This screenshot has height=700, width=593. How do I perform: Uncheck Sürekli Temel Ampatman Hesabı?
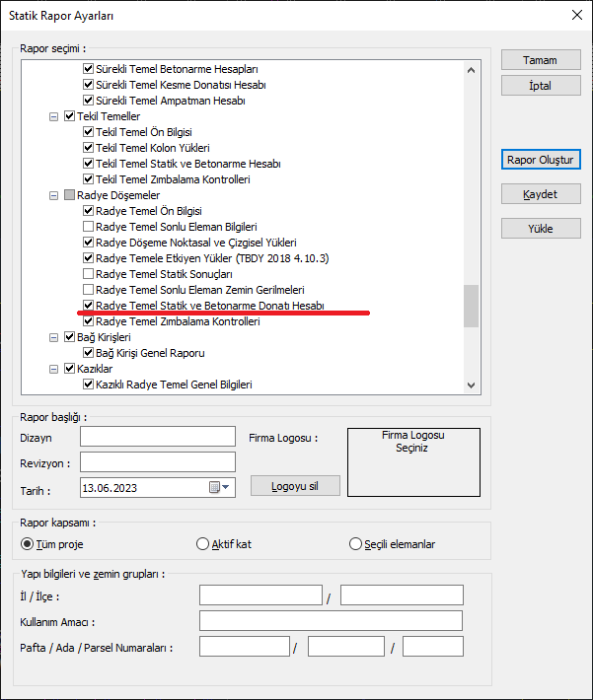tap(89, 101)
